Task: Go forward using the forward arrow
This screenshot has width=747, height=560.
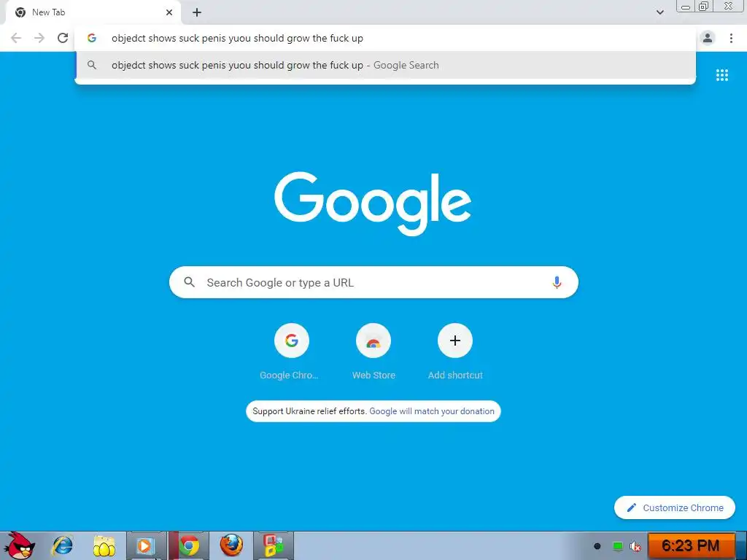Action: (x=39, y=38)
